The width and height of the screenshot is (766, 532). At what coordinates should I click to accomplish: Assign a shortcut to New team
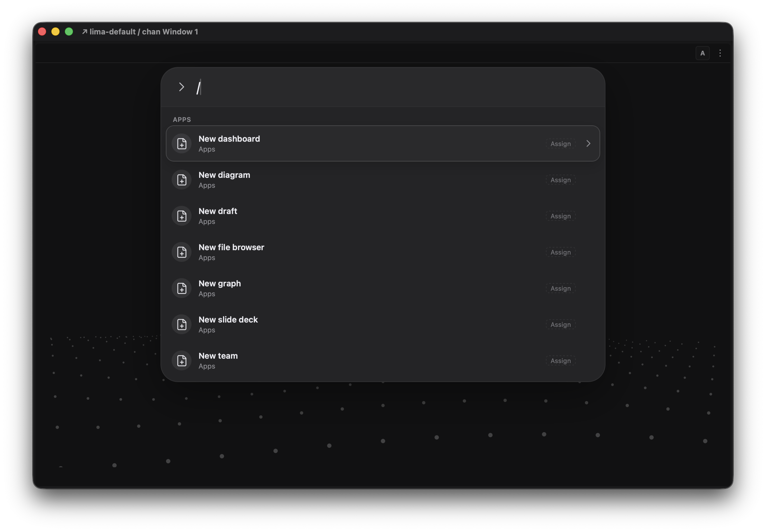tap(560, 361)
